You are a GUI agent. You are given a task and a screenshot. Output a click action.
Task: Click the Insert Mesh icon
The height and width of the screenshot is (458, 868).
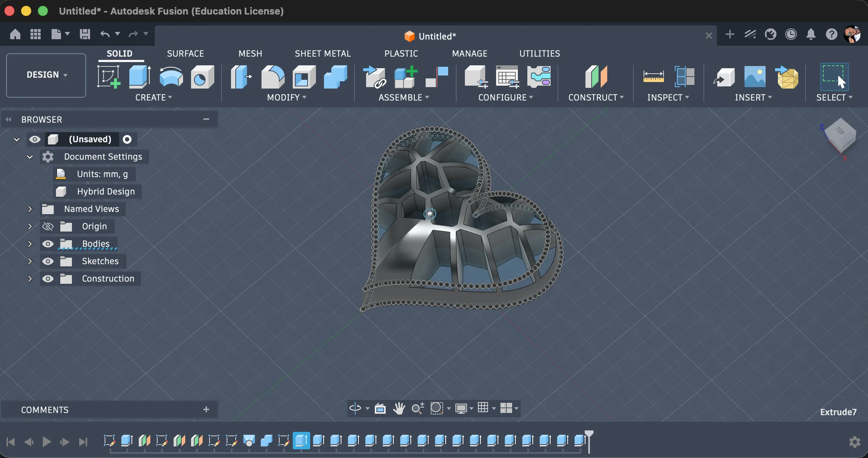(786, 77)
